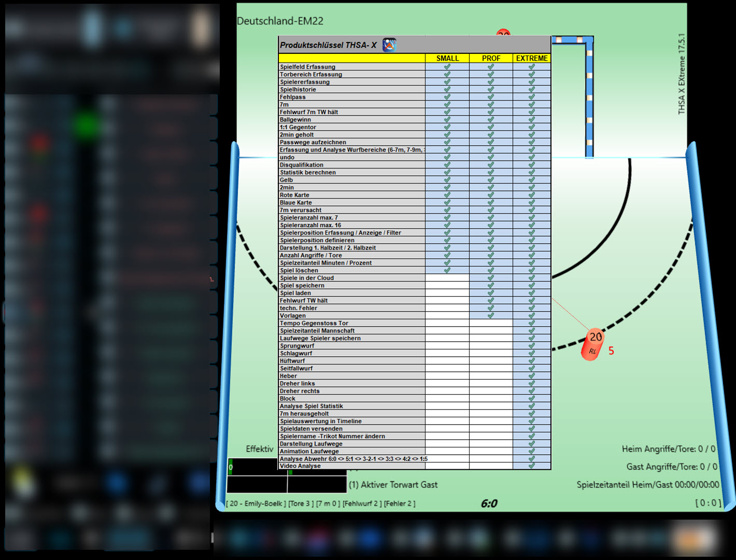Click the green Effektiv progress bar

(x=231, y=467)
